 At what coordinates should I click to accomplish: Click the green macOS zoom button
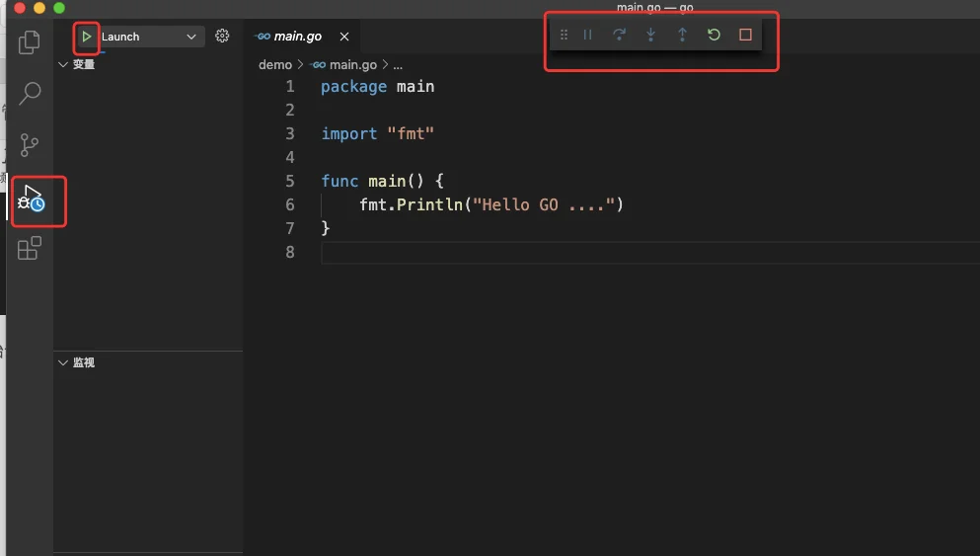(59, 8)
